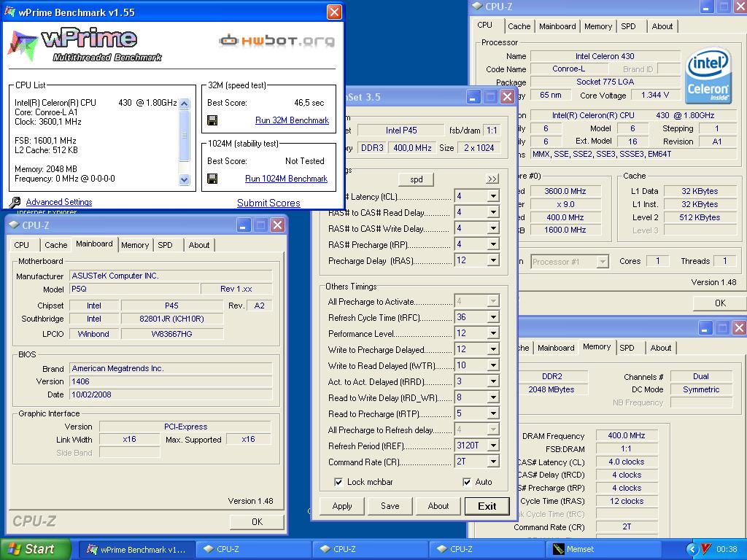Image resolution: width=747 pixels, height=560 pixels.
Task: Click the spd button in MemSet
Action: click(x=417, y=179)
